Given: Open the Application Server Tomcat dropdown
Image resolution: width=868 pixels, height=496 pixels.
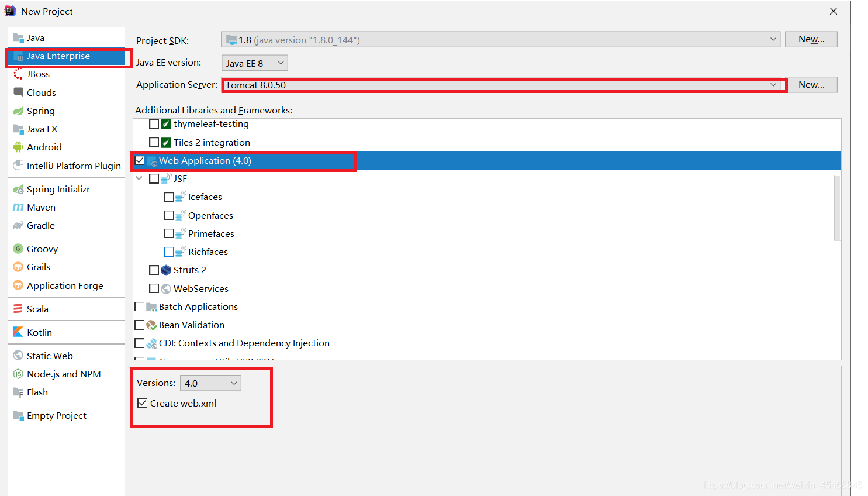Looking at the screenshot, I should 502,85.
